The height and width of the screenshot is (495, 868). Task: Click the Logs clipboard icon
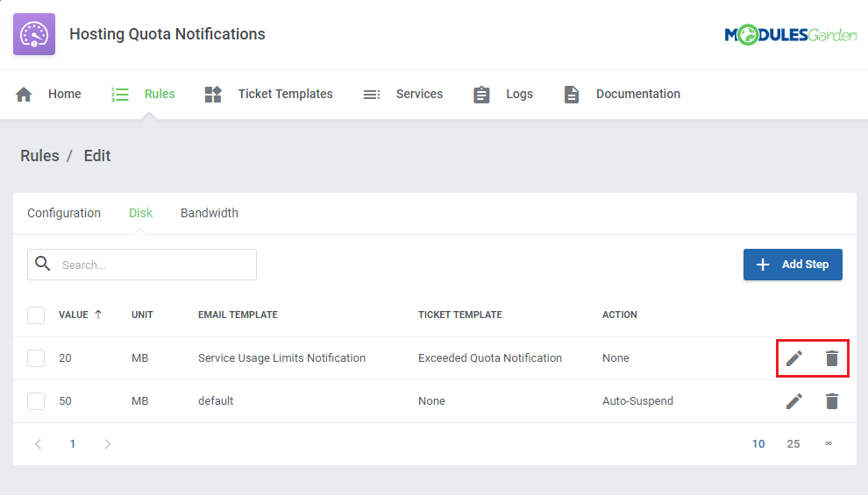pos(481,95)
